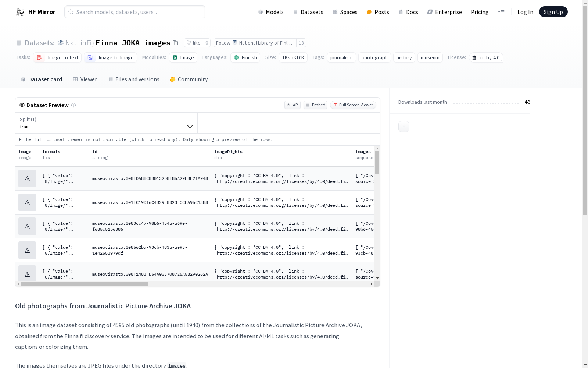Click the table's vertical scrollbar thumb

[377, 163]
